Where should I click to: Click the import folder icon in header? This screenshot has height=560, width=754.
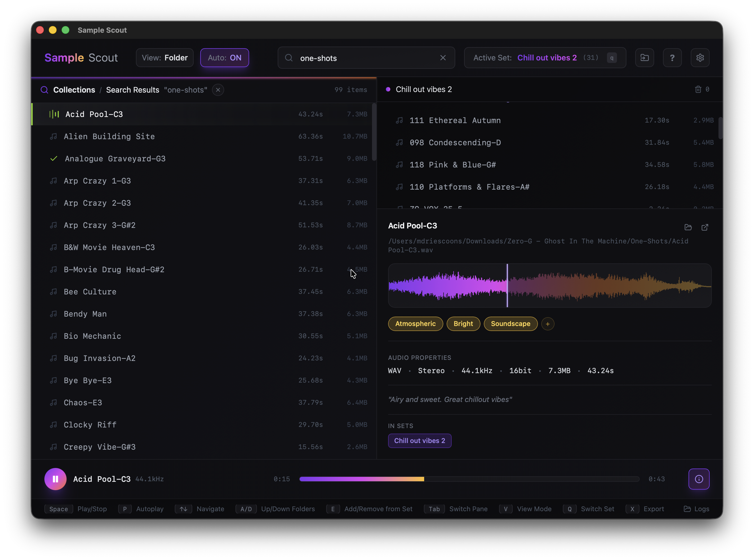[644, 58]
